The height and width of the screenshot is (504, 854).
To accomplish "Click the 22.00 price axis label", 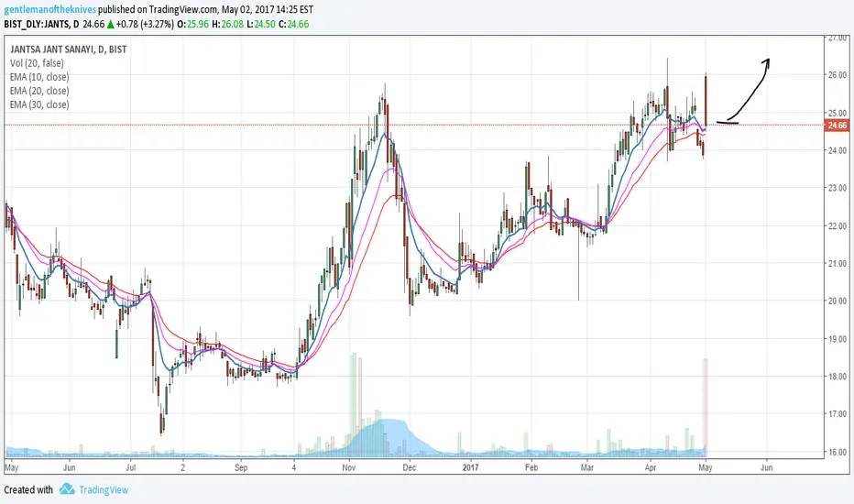I will click(838, 225).
